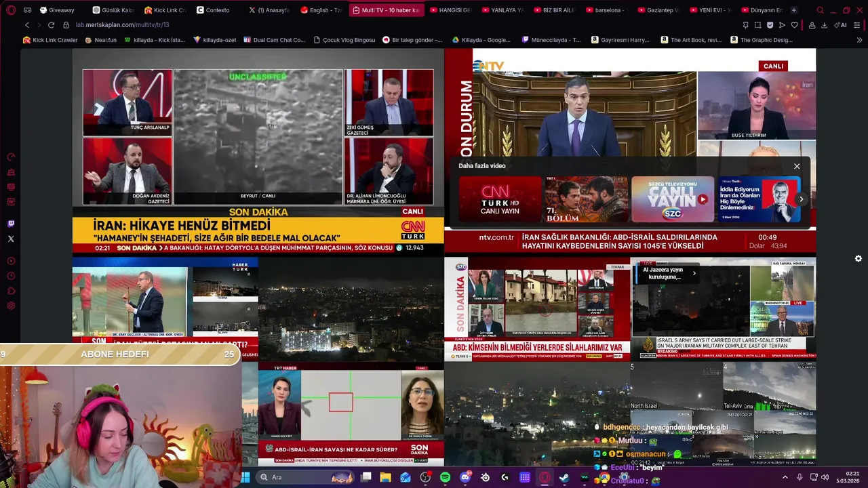Switch to the Günlük Kalor tab
This screenshot has width=868, height=488.
(113, 10)
